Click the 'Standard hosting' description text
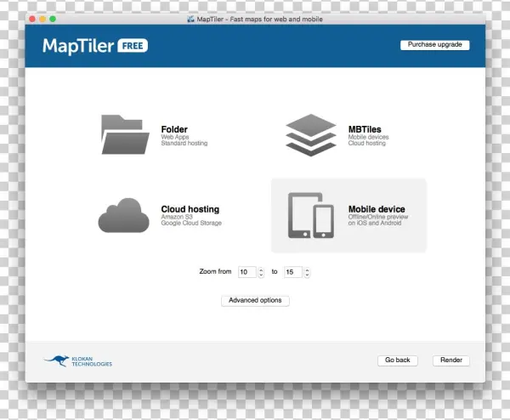The height and width of the screenshot is (420, 510). coord(184,143)
